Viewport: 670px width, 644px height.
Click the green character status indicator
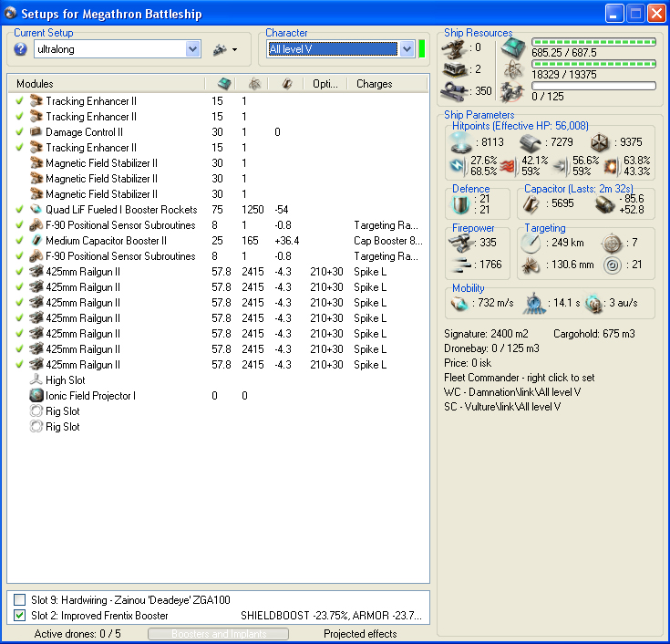(422, 48)
